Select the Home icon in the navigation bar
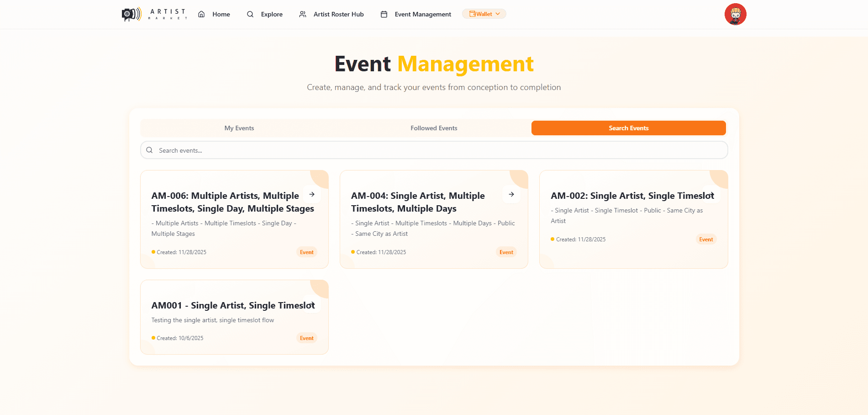 (x=201, y=14)
